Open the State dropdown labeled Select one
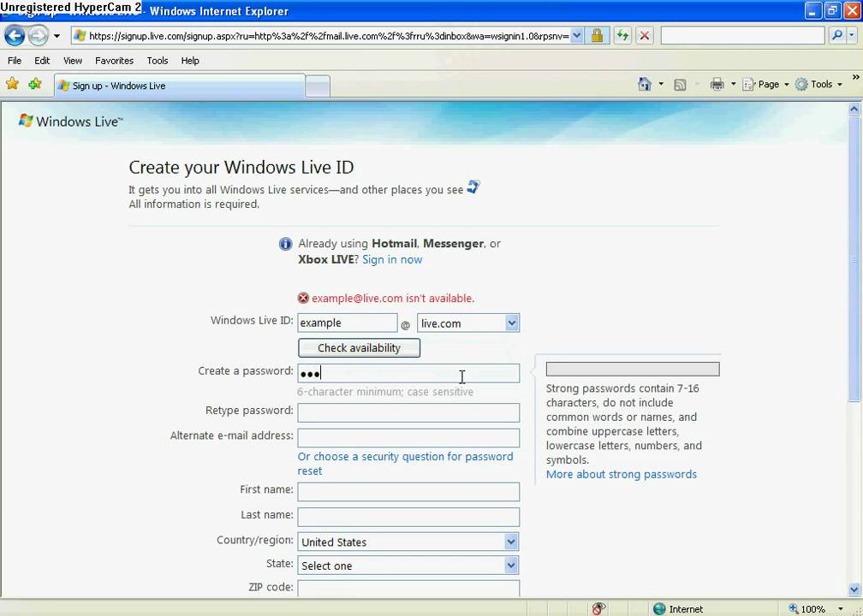This screenshot has height=616, width=863. pyautogui.click(x=510, y=565)
